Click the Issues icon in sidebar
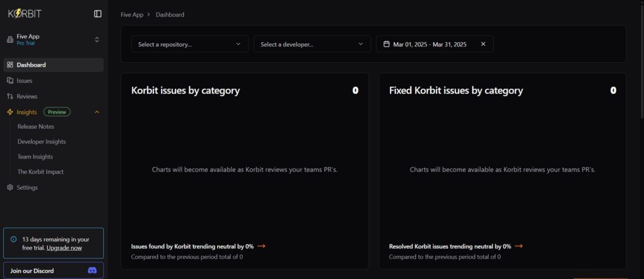 (x=10, y=80)
